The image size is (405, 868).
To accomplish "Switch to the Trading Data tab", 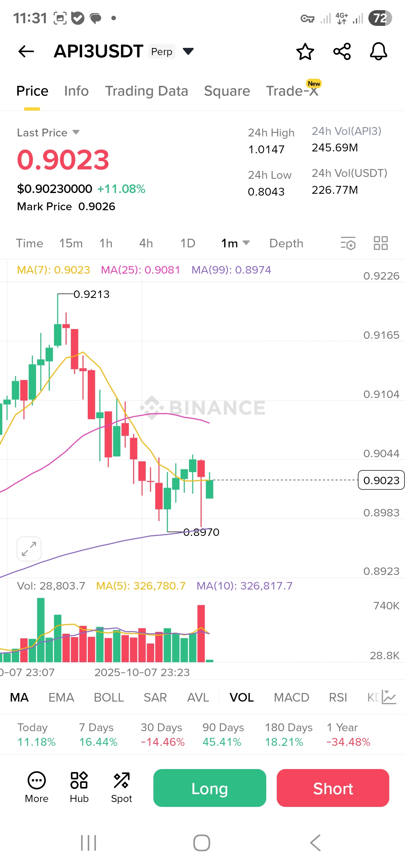I will click(146, 91).
